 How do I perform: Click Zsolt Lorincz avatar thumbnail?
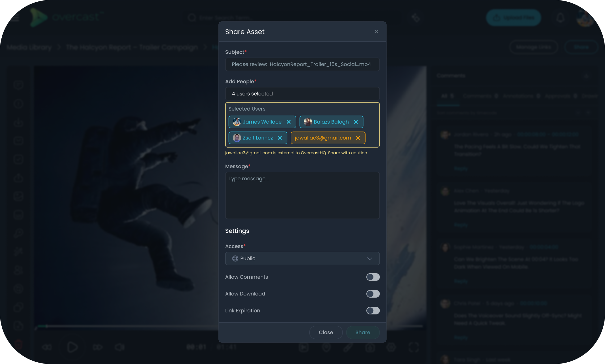click(x=237, y=138)
